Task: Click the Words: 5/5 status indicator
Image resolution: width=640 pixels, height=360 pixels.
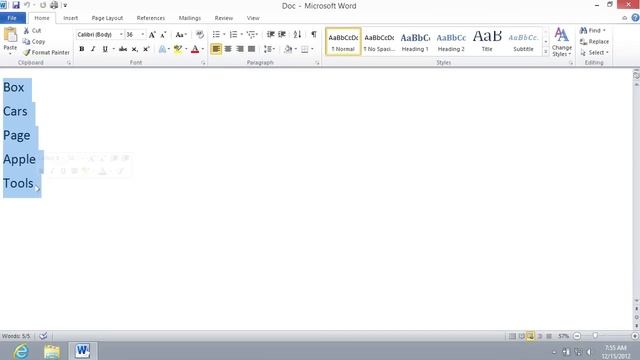Action: [x=16, y=336]
